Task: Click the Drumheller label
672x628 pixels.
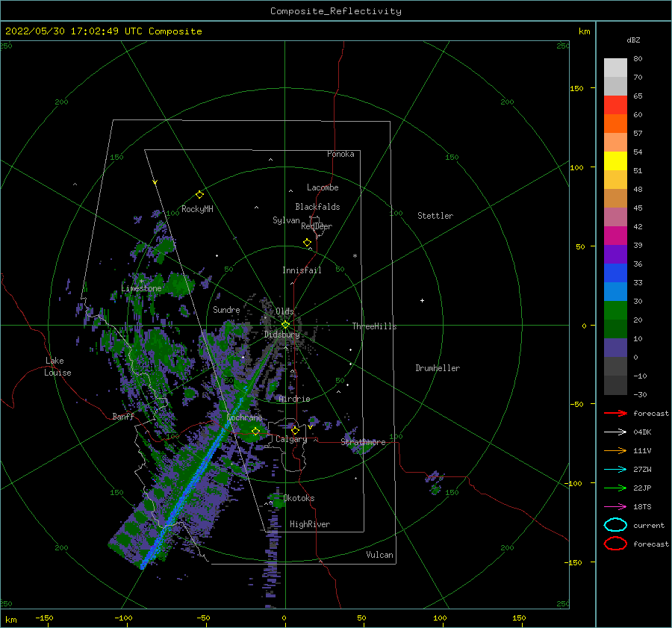Action: pos(438,368)
